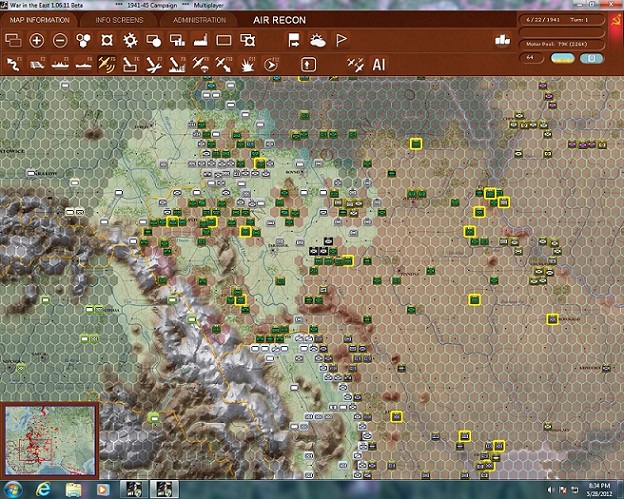Toggle the unit-with-gear overlay icon
This screenshot has width=624, height=499.
pos(248,40)
